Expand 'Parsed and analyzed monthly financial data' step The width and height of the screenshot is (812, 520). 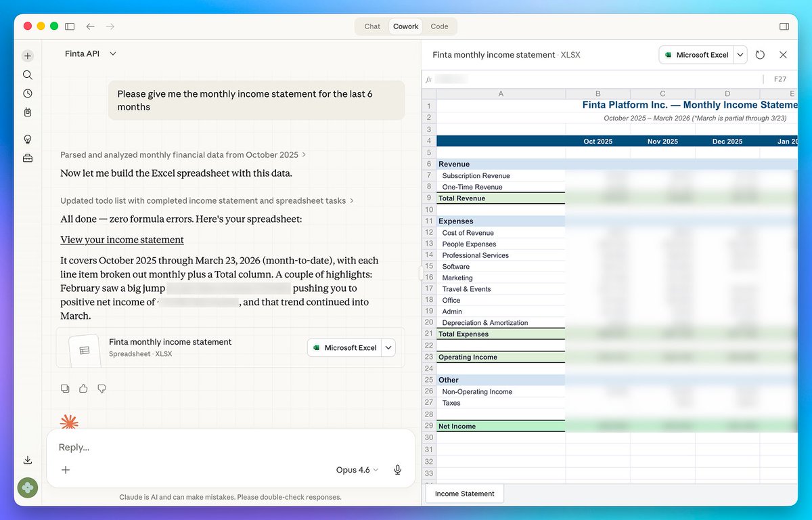183,155
